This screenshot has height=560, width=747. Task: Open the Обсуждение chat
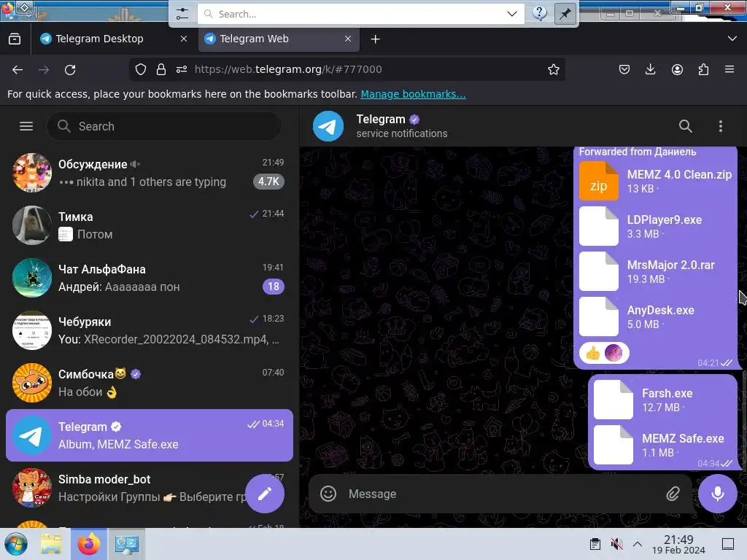(149, 173)
